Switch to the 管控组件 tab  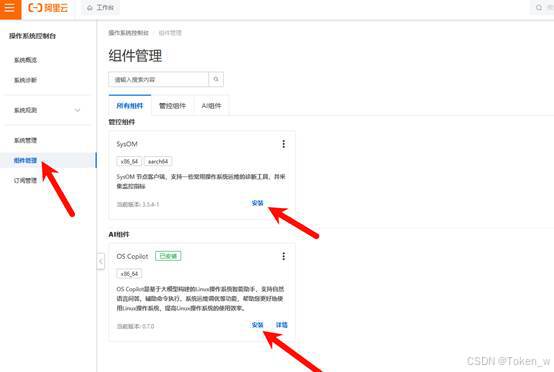coord(172,106)
